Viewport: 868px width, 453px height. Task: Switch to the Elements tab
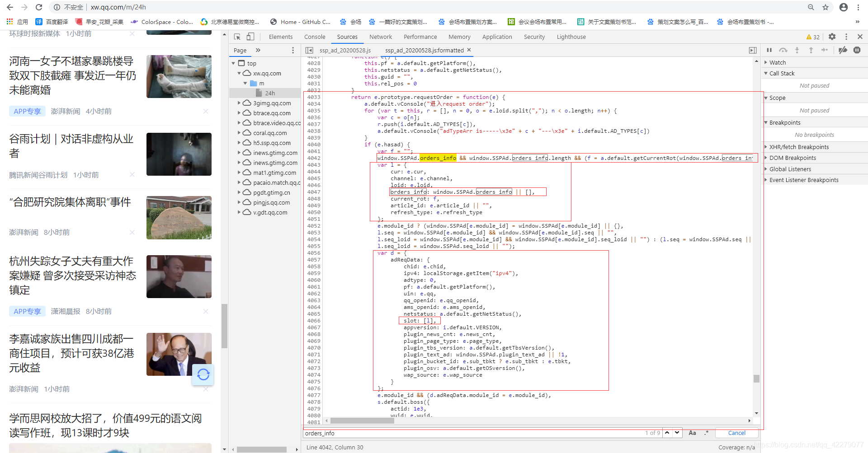pos(281,37)
